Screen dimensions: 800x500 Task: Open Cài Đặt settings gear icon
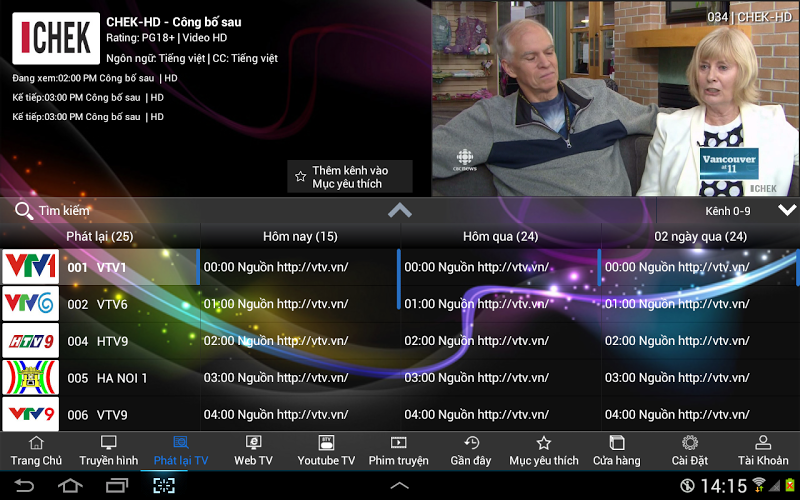690,442
